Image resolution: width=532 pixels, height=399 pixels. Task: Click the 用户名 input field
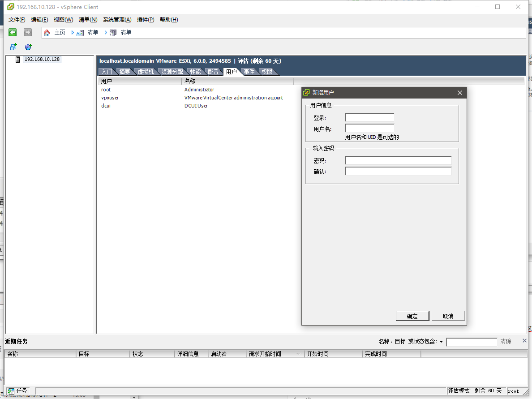[x=369, y=128]
